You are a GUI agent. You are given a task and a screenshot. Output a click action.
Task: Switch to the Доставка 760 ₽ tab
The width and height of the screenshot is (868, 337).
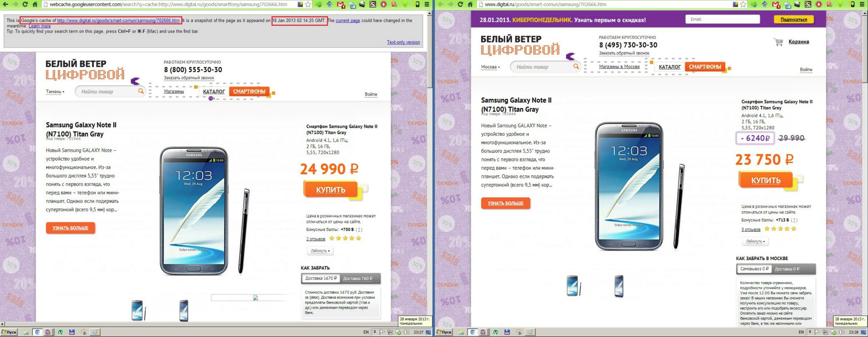coord(358,278)
